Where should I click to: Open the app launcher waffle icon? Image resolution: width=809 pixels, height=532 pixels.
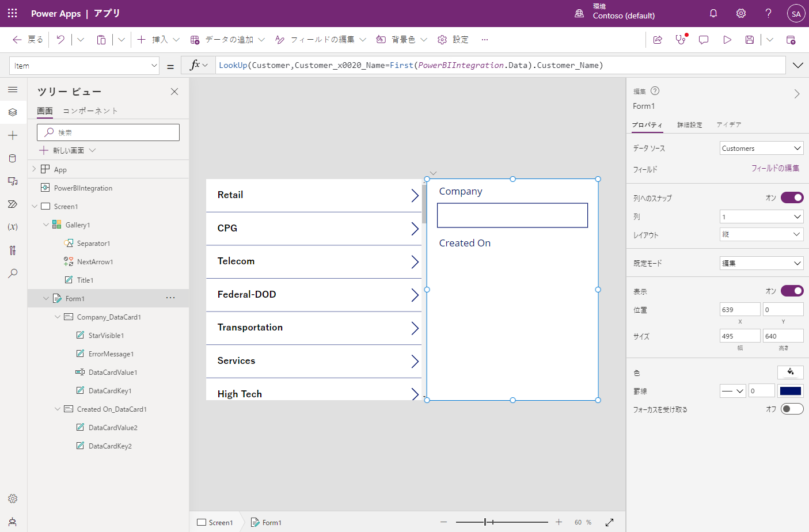click(13, 13)
